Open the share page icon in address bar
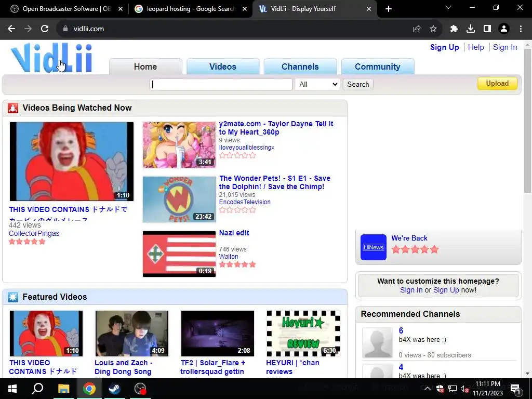Image resolution: width=532 pixels, height=399 pixels. coord(417,29)
